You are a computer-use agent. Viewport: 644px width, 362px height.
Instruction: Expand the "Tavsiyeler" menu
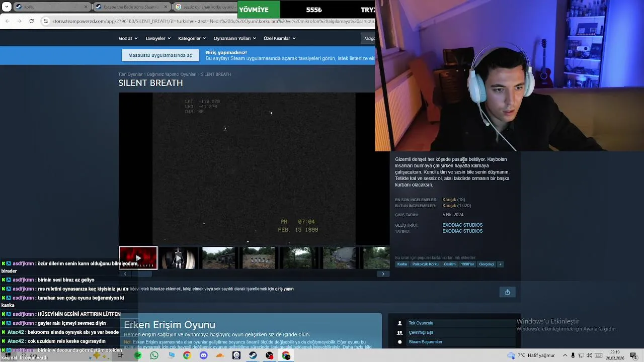click(157, 38)
